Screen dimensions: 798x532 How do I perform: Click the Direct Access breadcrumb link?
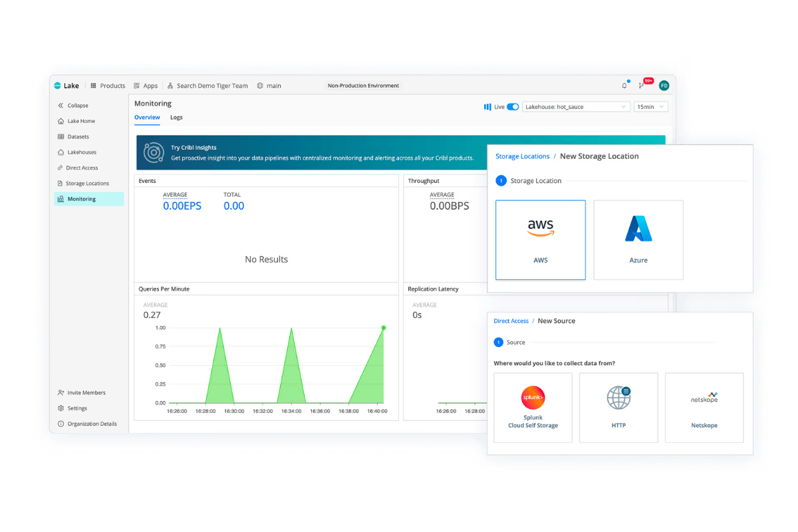click(x=511, y=321)
